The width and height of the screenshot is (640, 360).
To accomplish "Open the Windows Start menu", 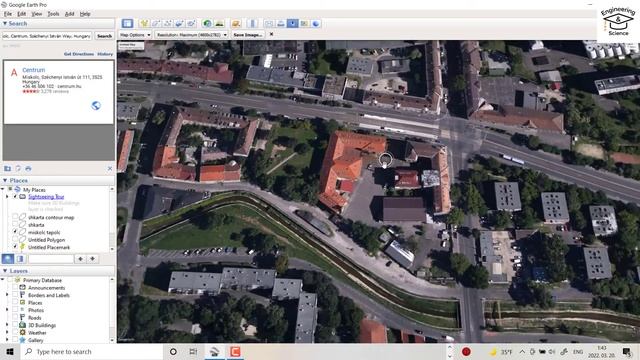I will click(x=10, y=351).
